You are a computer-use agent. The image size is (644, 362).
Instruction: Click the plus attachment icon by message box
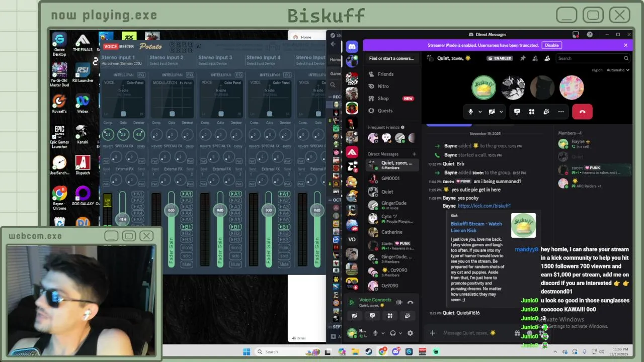pos(432,333)
